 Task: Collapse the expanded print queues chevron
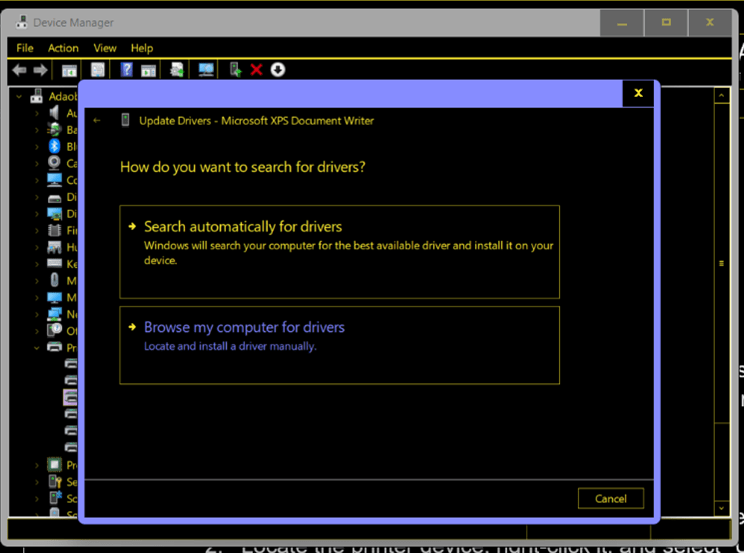[x=37, y=348]
